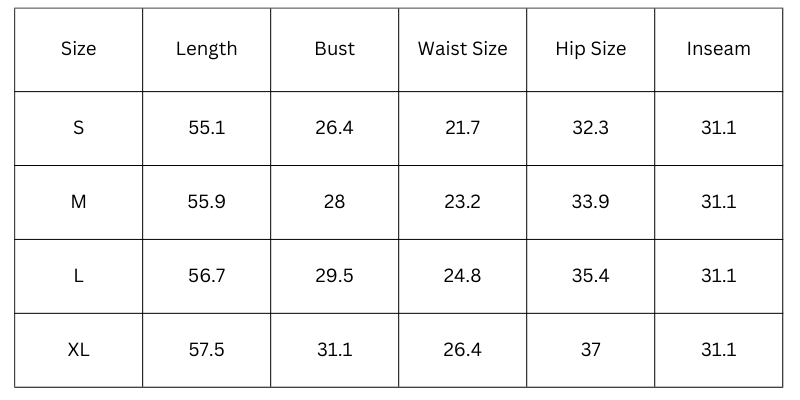Click the Size column header
800x400 pixels.
click(78, 49)
